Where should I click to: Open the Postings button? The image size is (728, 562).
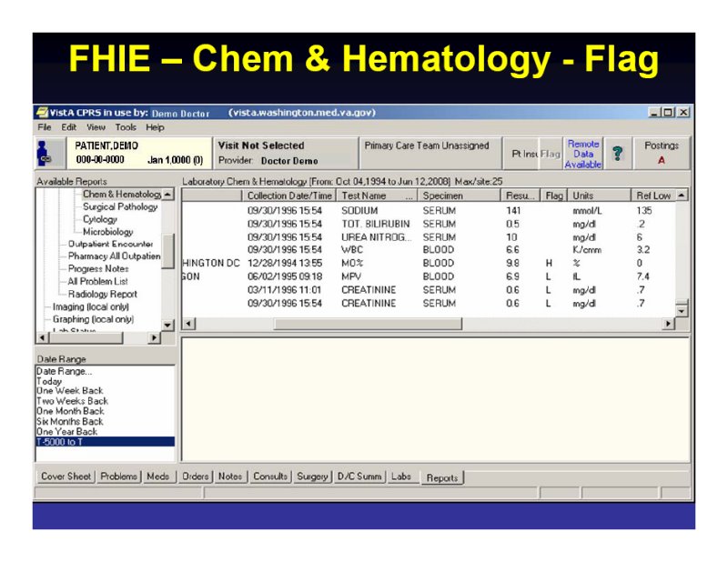click(x=662, y=153)
